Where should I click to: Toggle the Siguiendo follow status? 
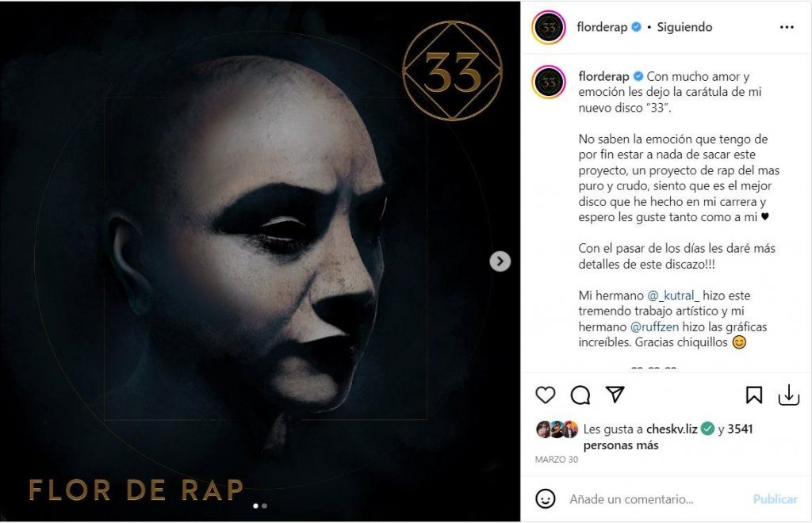coord(684,27)
